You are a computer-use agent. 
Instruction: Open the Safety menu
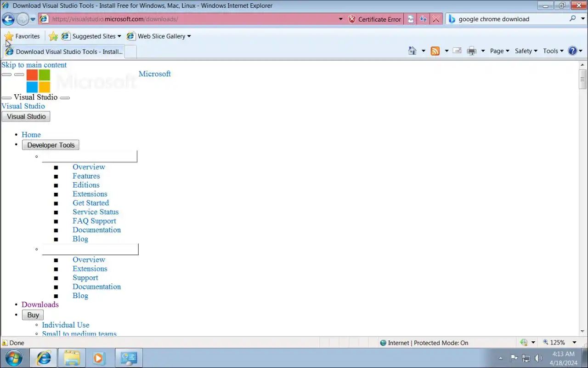coord(526,51)
